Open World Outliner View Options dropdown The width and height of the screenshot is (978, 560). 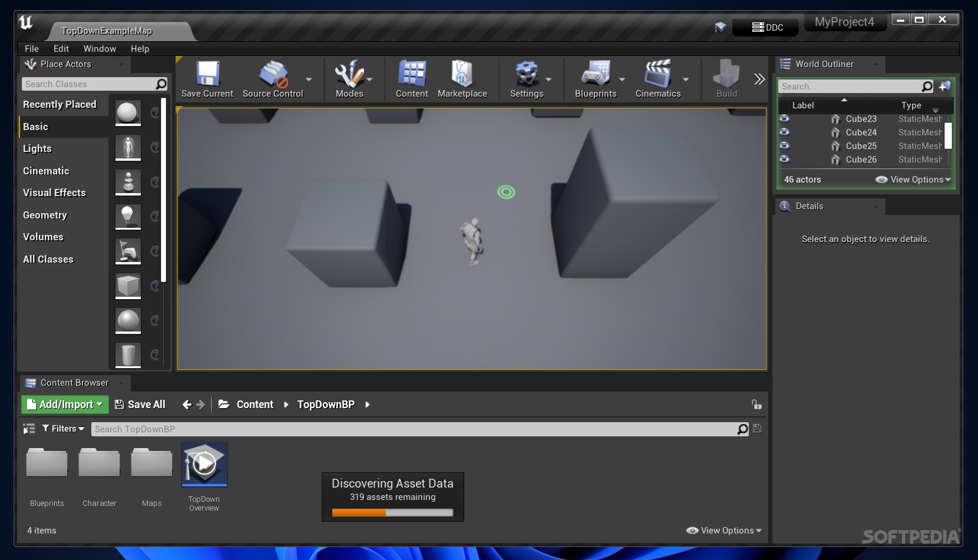[x=913, y=180]
